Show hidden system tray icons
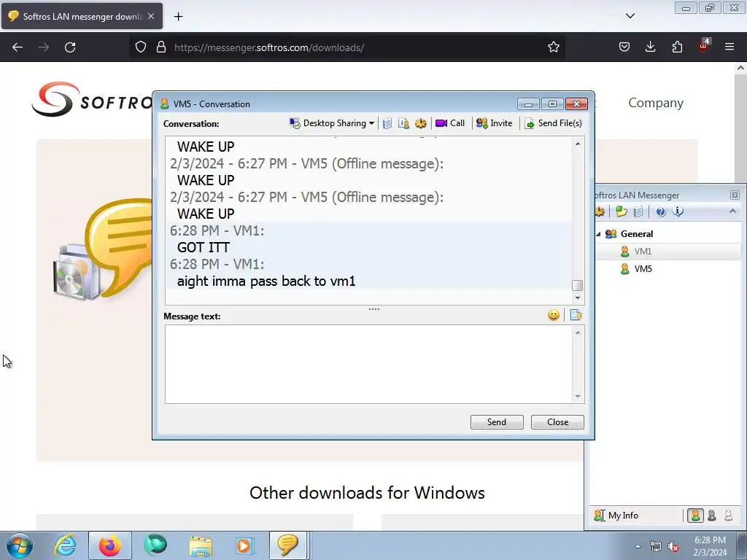747x560 pixels. click(x=638, y=546)
